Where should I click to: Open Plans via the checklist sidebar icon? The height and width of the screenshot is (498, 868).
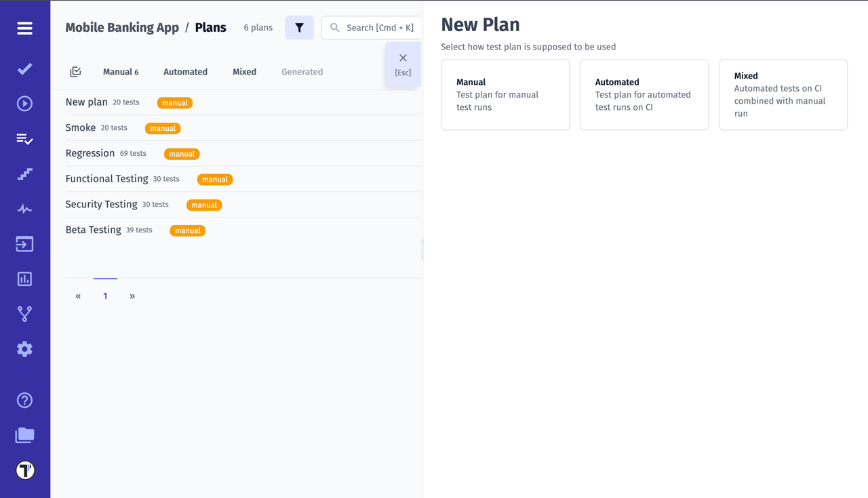tap(24, 138)
